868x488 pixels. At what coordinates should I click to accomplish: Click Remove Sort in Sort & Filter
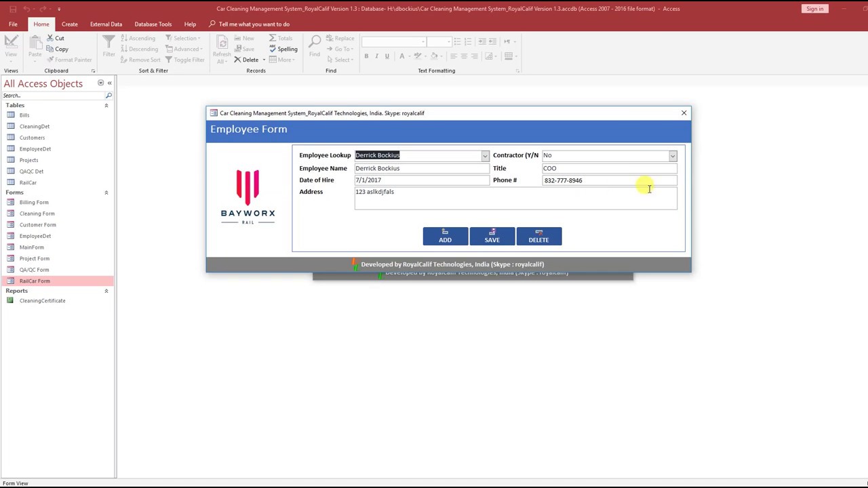(x=141, y=60)
